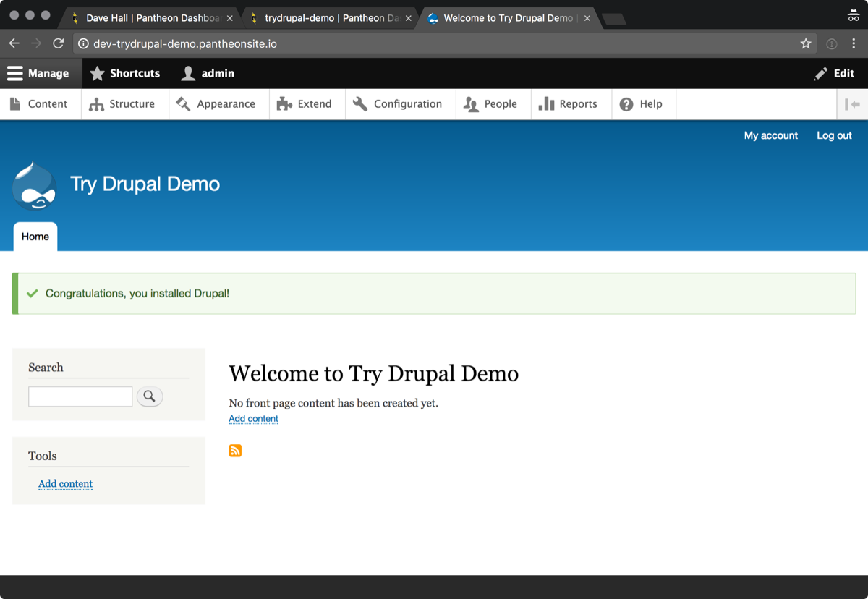Bookmark the page with the star icon
The height and width of the screenshot is (599, 868).
(x=806, y=44)
